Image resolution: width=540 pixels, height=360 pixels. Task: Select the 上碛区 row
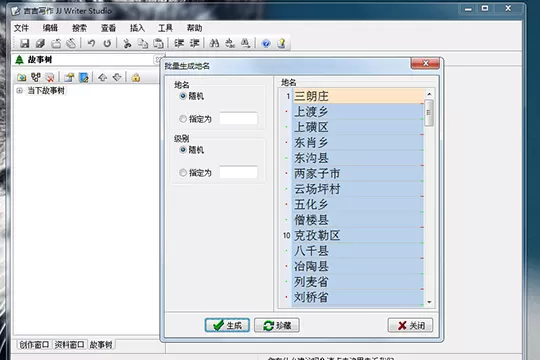[x=358, y=127]
